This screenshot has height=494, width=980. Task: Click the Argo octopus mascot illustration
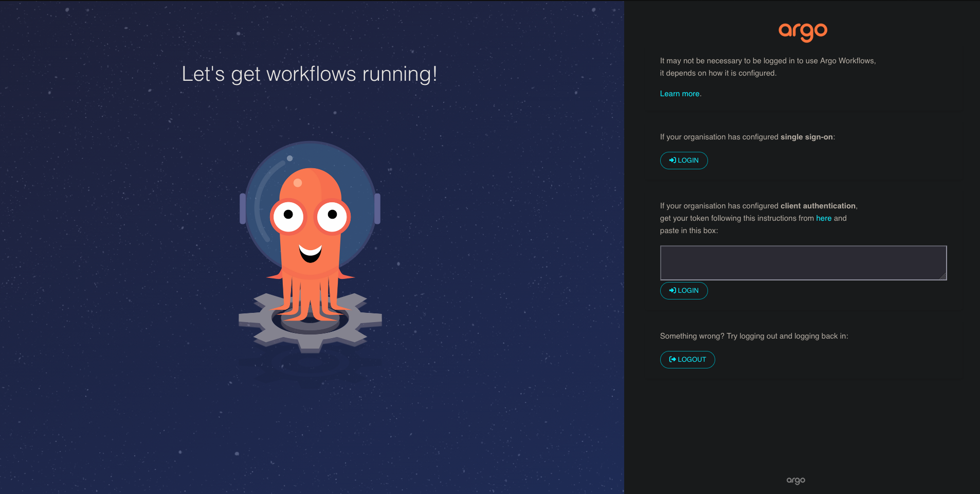tap(311, 247)
